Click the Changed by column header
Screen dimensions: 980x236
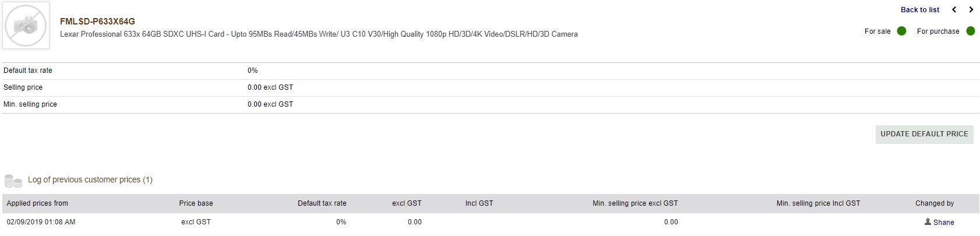pos(935,203)
